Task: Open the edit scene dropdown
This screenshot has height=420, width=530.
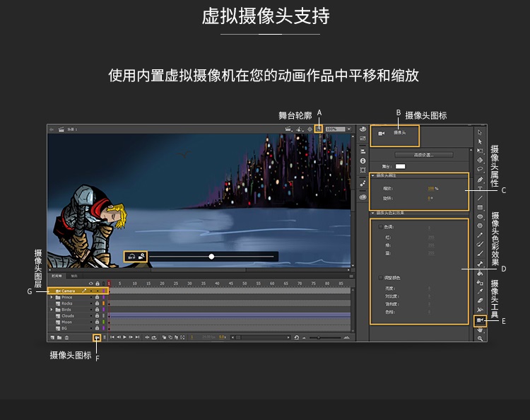Action: [x=288, y=129]
